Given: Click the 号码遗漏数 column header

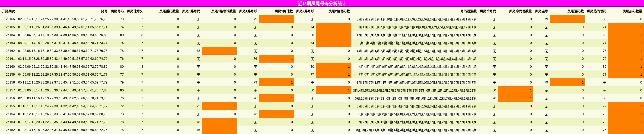Looking at the screenshot, I should click(469, 11).
